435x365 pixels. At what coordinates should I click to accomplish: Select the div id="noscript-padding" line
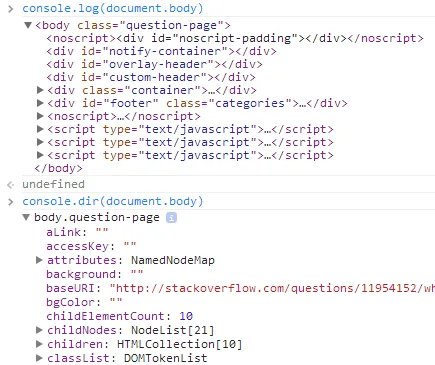[x=235, y=38]
